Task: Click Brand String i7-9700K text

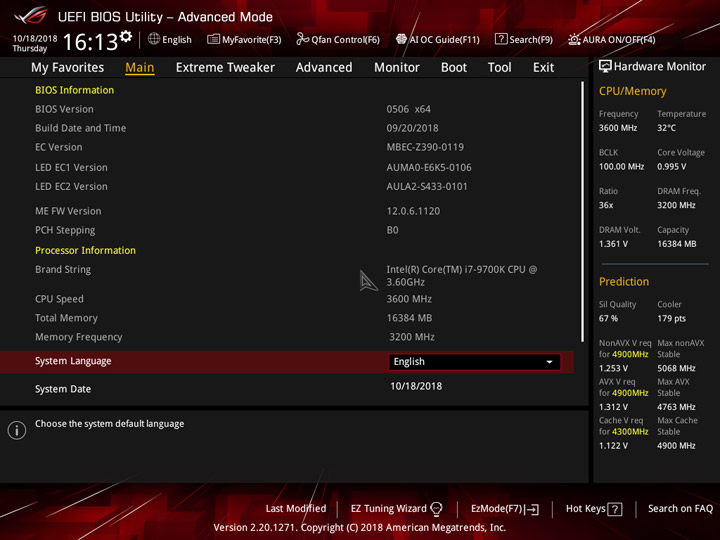Action: click(461, 276)
